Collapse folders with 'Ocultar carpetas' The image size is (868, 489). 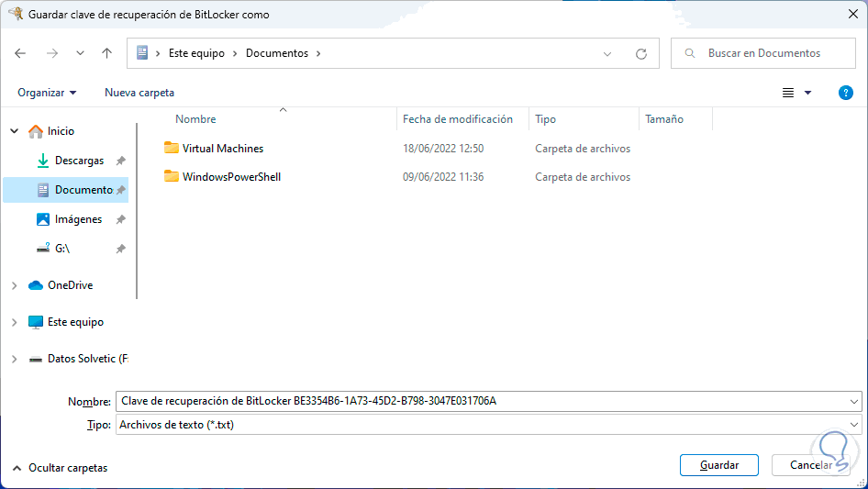click(x=60, y=468)
